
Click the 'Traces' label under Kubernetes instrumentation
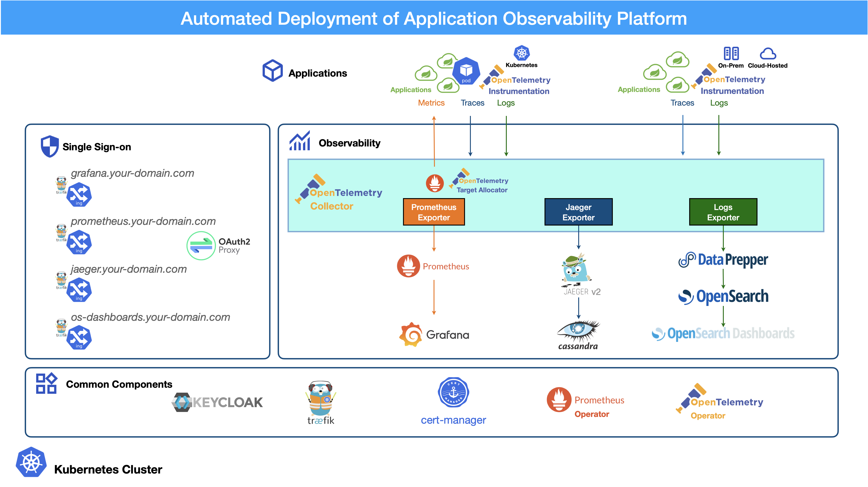tap(472, 103)
